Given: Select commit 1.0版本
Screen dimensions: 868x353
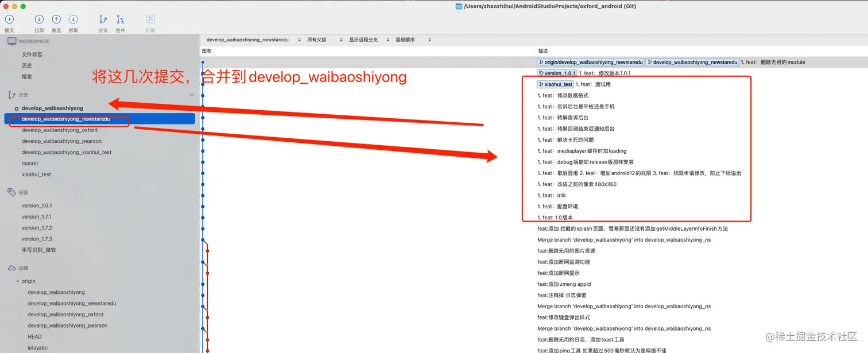Looking at the screenshot, I should point(555,218).
